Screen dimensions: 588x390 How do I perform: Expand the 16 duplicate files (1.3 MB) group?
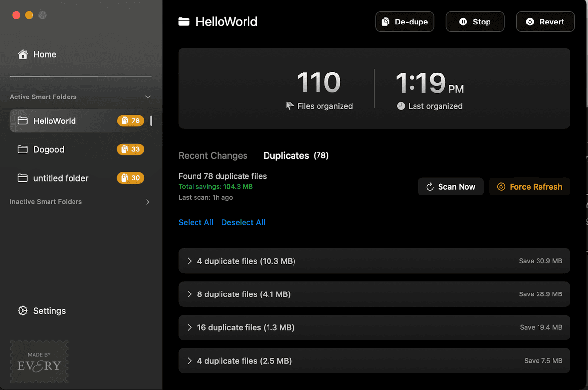click(x=374, y=327)
